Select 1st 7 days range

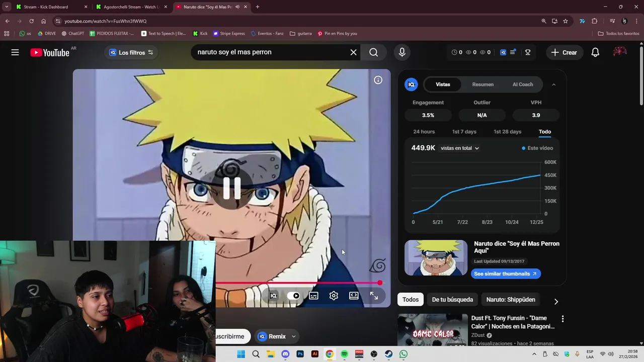click(464, 132)
